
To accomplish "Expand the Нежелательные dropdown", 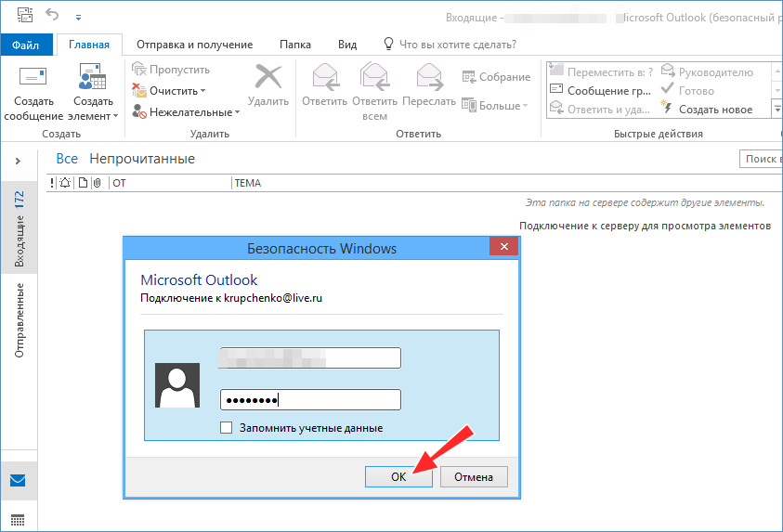I will click(x=185, y=112).
